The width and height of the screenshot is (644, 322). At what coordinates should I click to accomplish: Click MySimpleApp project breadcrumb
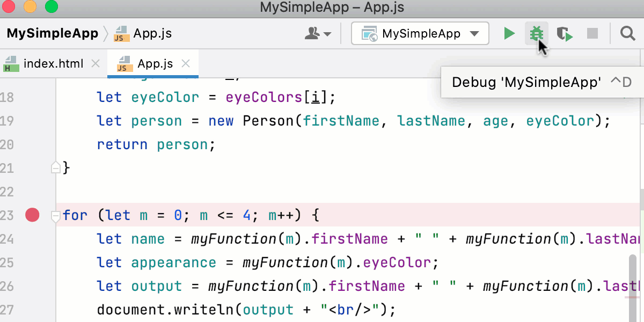coord(53,33)
